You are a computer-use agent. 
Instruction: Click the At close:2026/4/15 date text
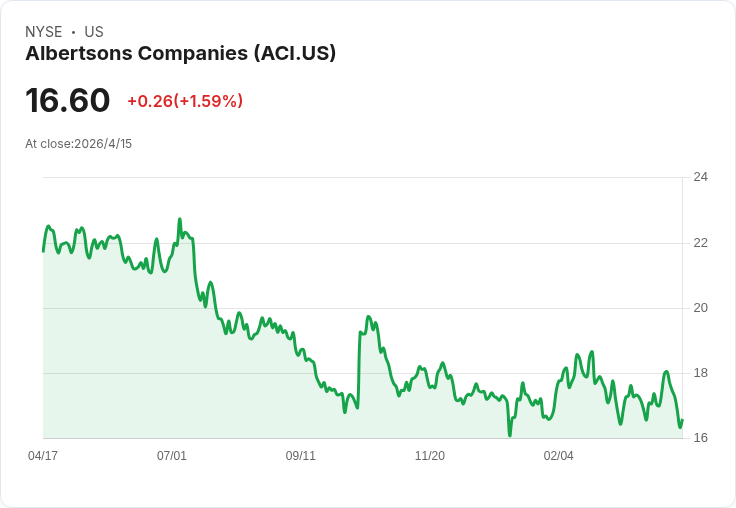pyautogui.click(x=78, y=144)
